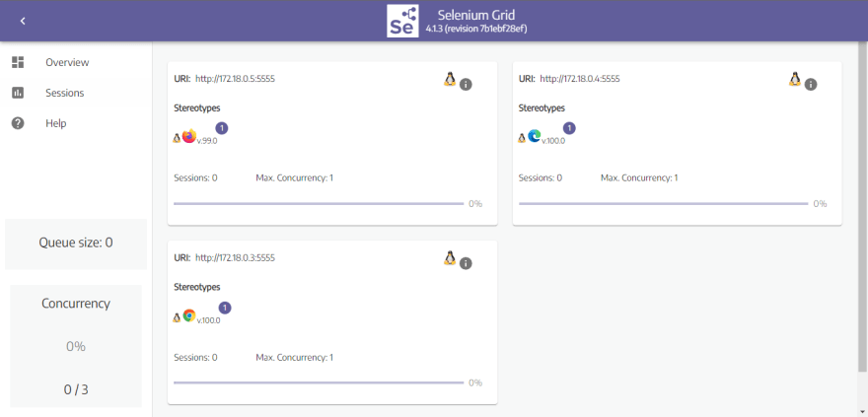Click the Queue size panel

pyautogui.click(x=76, y=243)
